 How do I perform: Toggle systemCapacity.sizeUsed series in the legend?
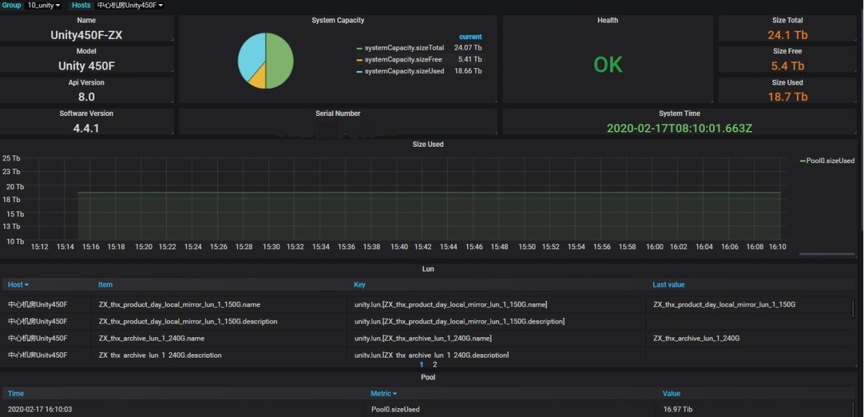click(404, 72)
